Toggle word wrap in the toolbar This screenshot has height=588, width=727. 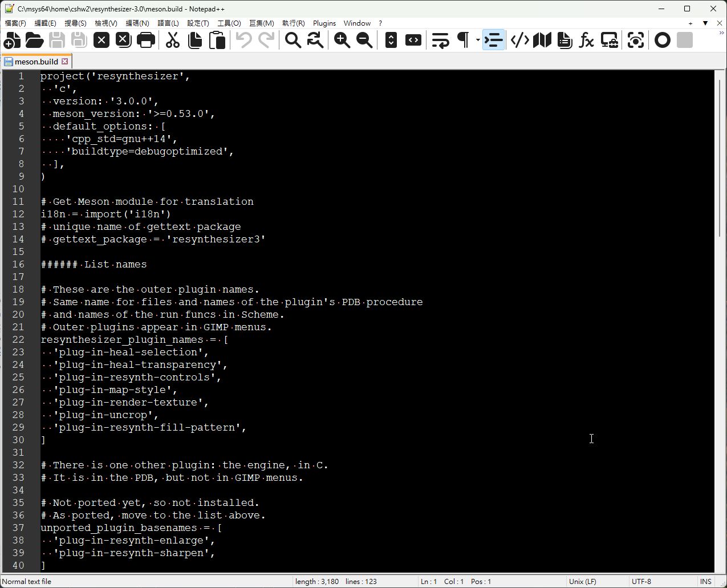point(440,40)
